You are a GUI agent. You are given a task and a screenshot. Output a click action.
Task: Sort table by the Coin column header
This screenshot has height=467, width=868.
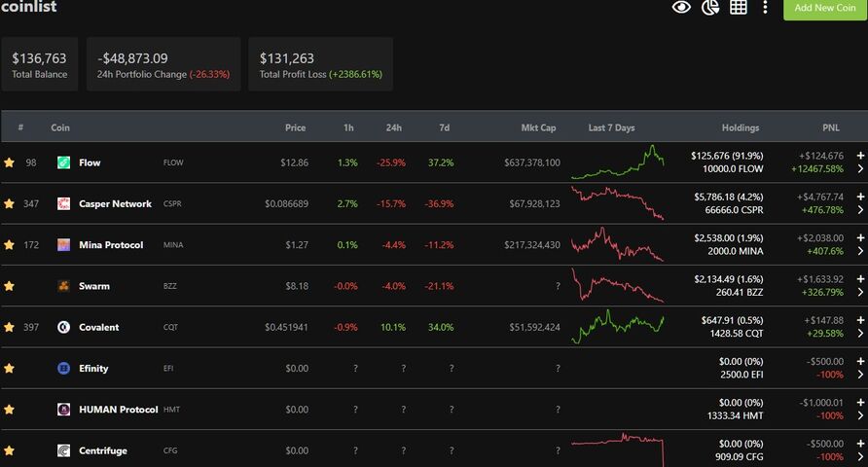[60, 127]
